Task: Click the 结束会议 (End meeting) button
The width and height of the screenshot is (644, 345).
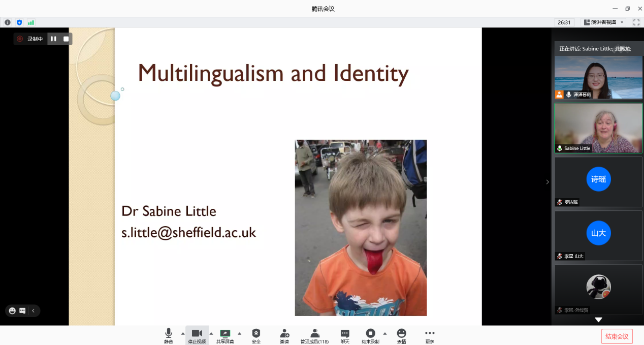Action: coord(617,336)
